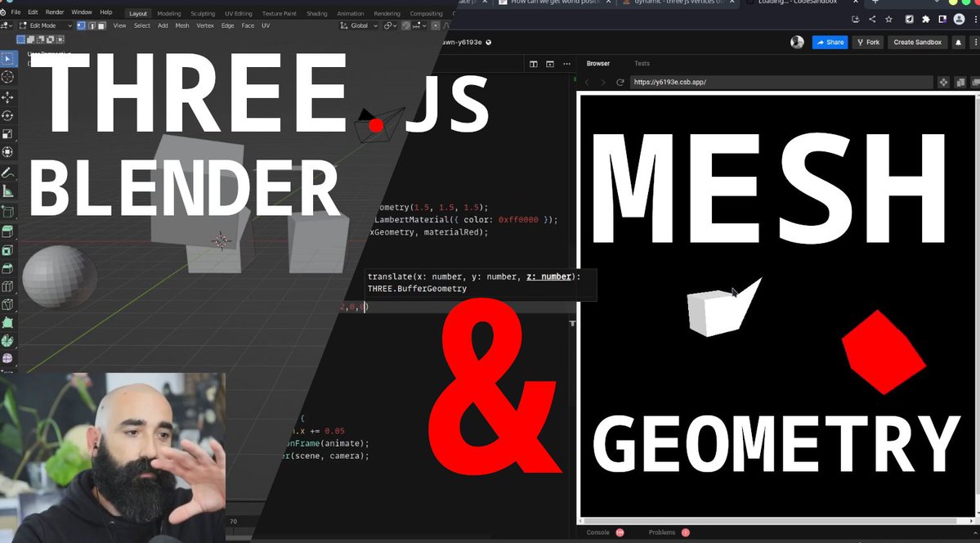Image resolution: width=980 pixels, height=543 pixels.
Task: Open the Vertex menu
Action: coord(205,25)
